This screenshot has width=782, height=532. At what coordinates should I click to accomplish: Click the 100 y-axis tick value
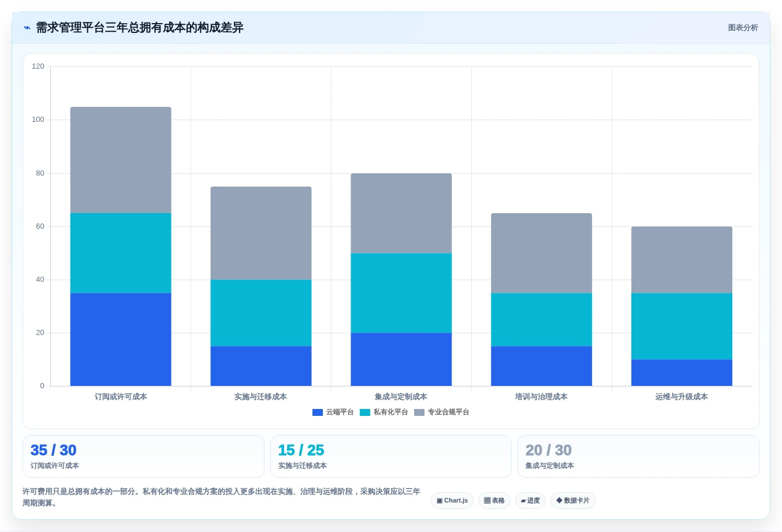pyautogui.click(x=38, y=120)
